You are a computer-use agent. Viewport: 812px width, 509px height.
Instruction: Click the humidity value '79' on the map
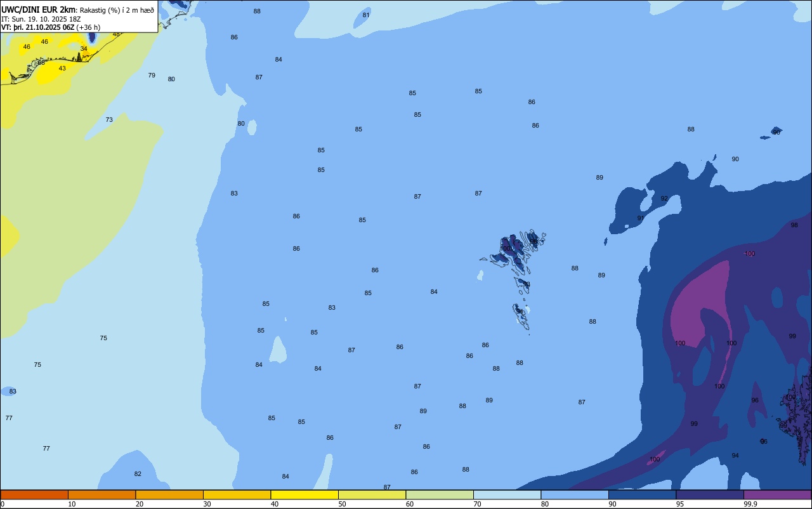click(x=152, y=76)
